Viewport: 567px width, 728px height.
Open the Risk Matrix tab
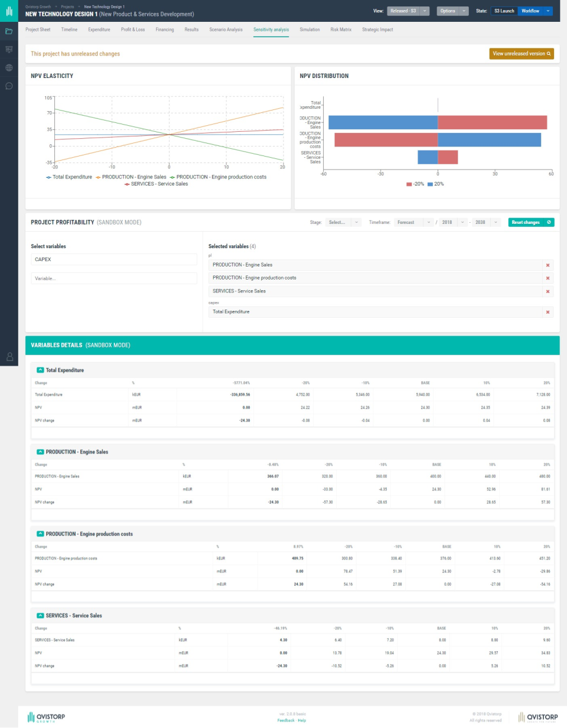[341, 28]
